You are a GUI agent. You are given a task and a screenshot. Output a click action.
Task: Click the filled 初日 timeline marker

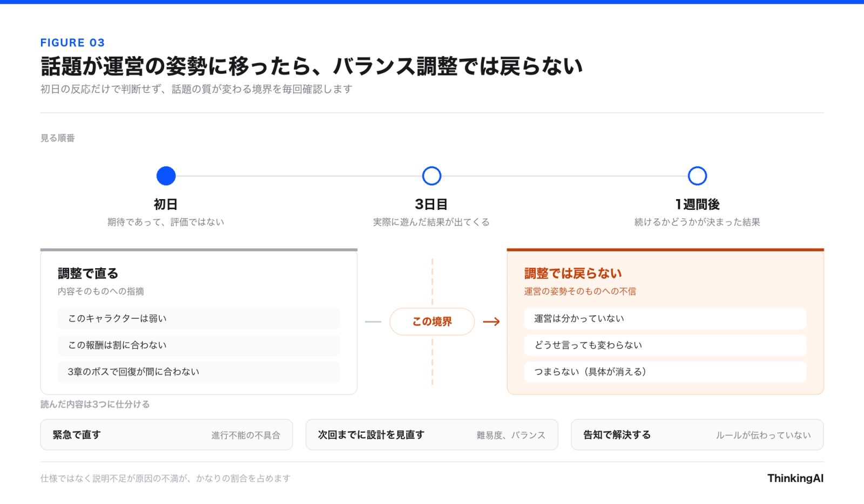(166, 175)
